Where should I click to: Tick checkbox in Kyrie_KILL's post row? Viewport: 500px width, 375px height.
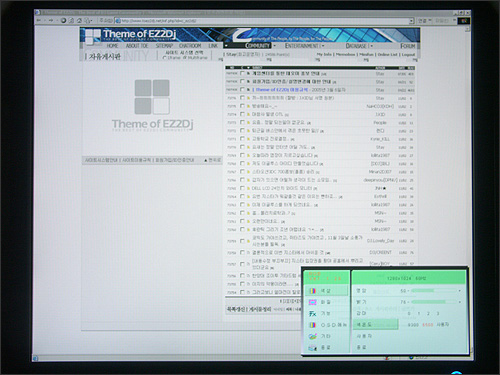242,139
